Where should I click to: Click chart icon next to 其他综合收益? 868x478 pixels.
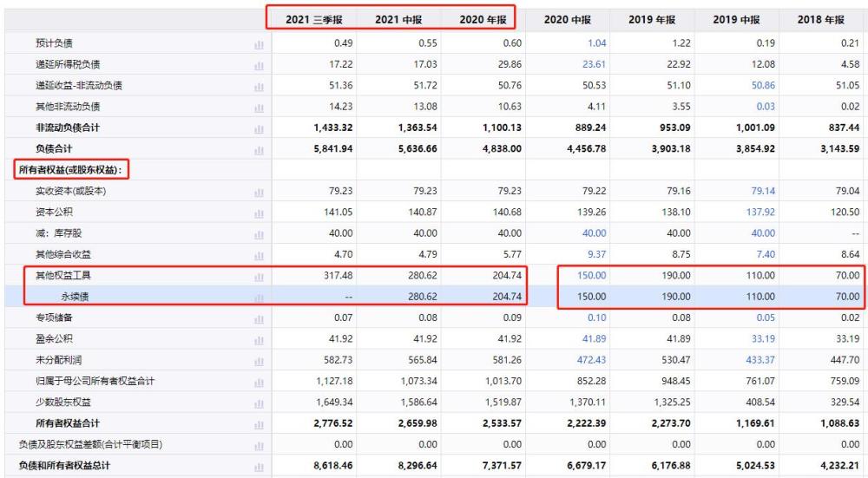click(x=258, y=255)
